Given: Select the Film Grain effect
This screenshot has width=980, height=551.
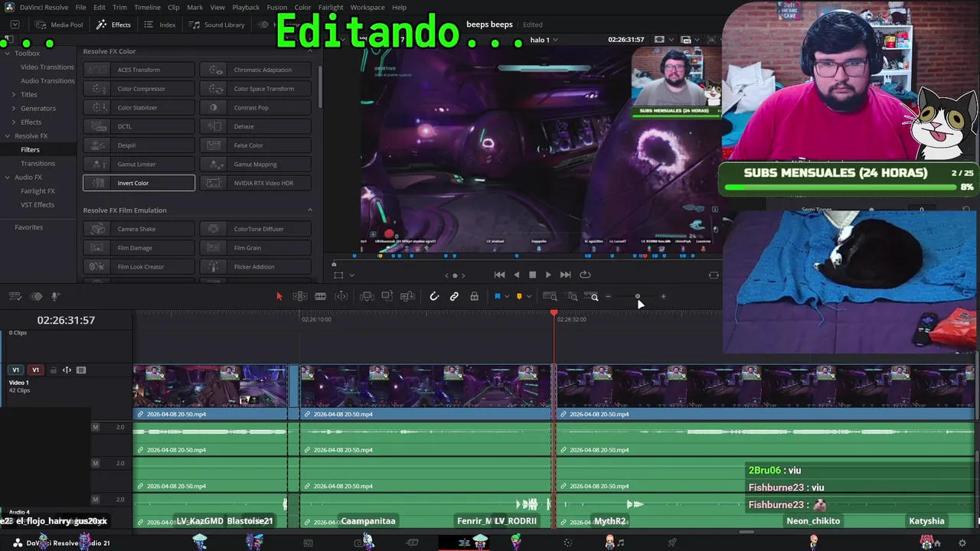Looking at the screenshot, I should click(x=256, y=248).
